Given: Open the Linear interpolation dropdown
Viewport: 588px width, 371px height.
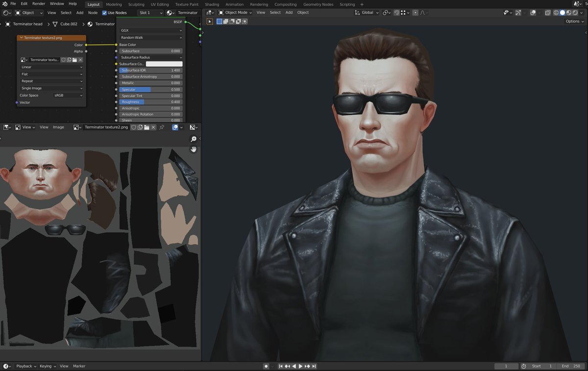Looking at the screenshot, I should pos(51,67).
